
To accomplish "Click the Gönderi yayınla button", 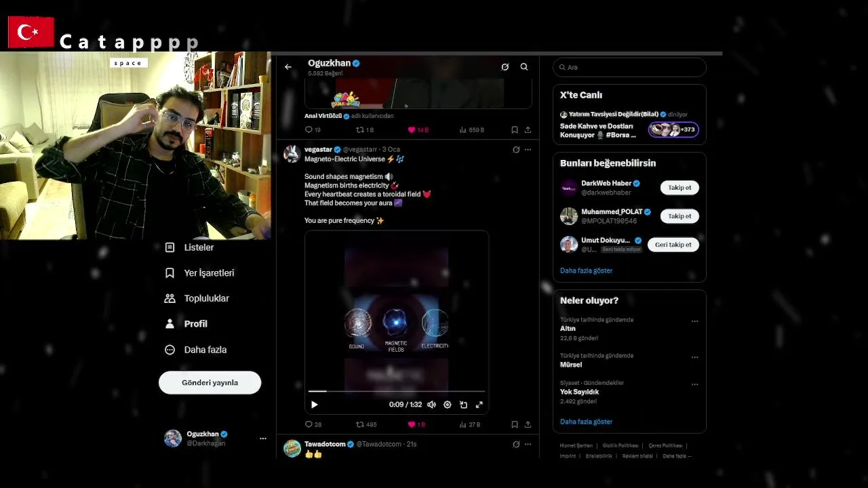I will (210, 383).
